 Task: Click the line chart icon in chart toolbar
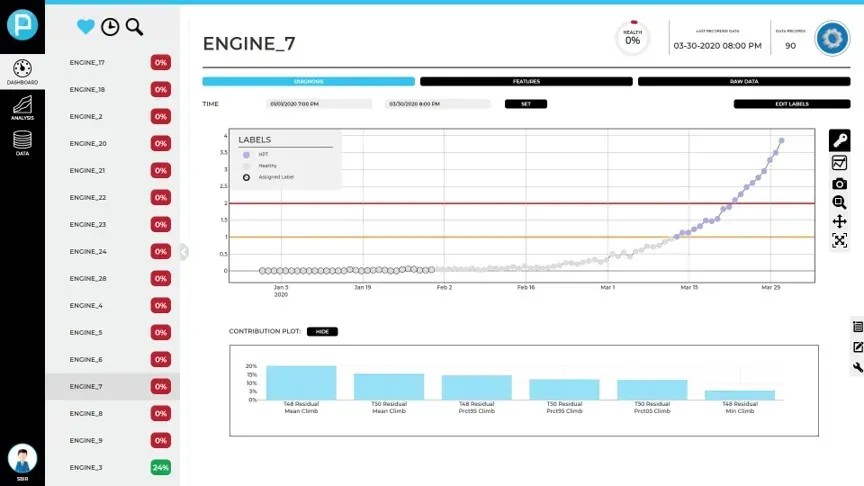click(839, 163)
